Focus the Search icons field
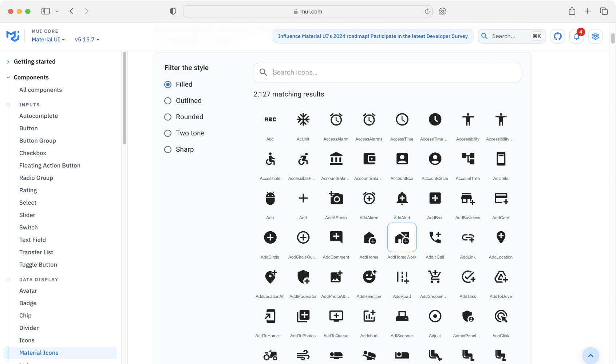The width and height of the screenshot is (616, 364). [x=387, y=72]
